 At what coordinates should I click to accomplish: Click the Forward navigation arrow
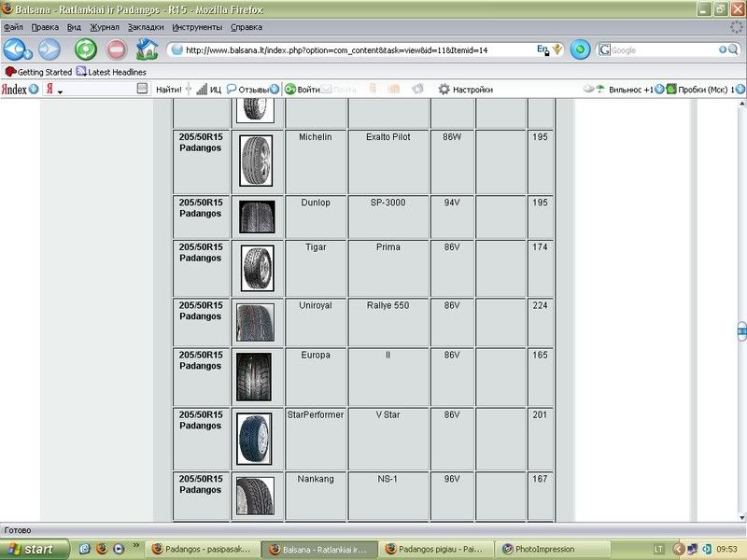tap(49, 50)
